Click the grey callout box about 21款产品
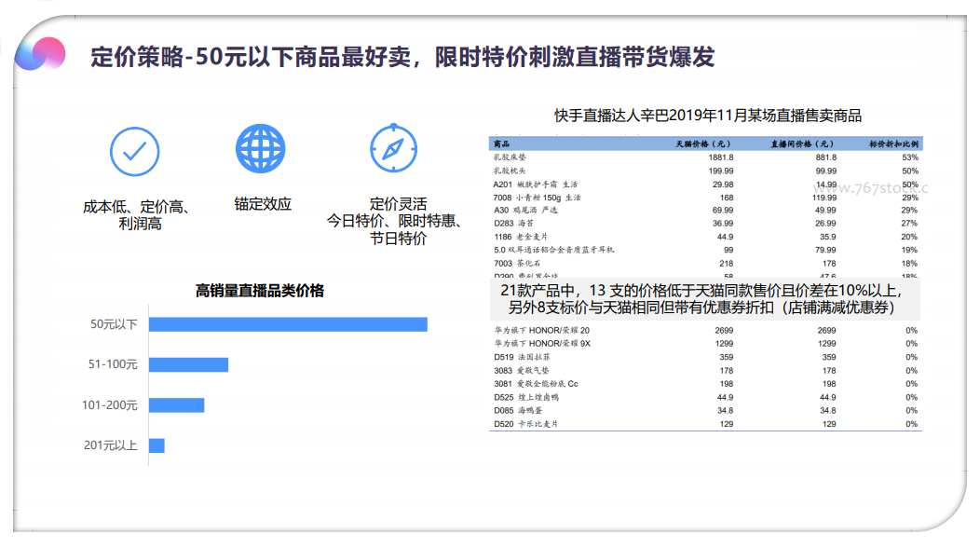 705,300
